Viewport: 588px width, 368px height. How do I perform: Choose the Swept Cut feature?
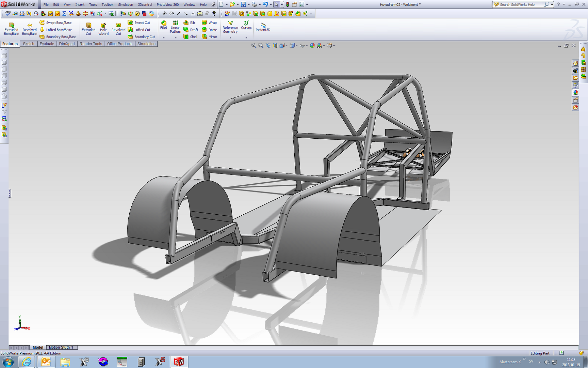click(x=139, y=22)
